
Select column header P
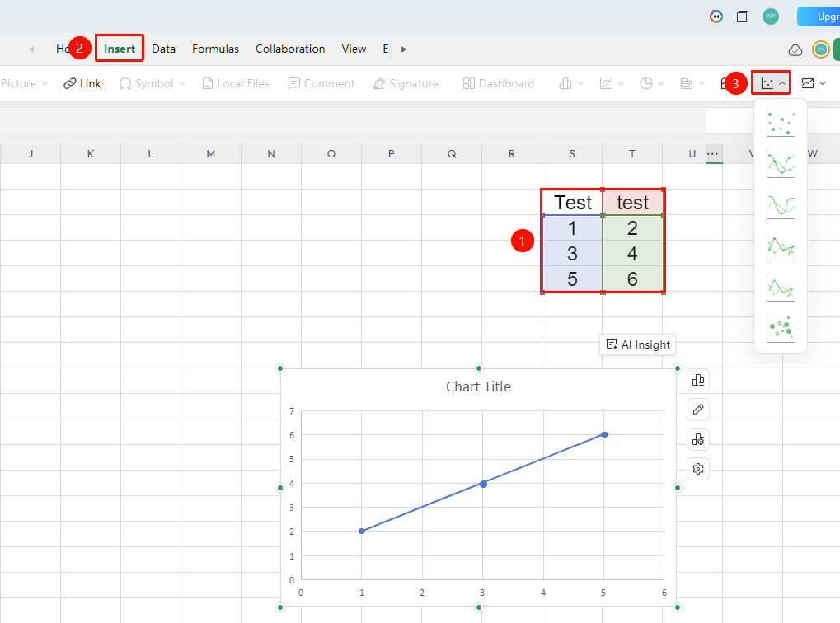point(392,154)
